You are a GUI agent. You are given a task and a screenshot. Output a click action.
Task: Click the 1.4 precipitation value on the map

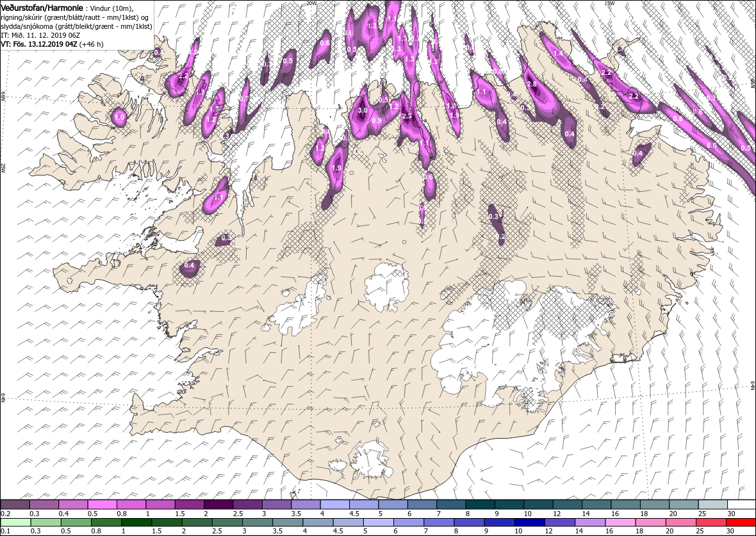[558, 54]
